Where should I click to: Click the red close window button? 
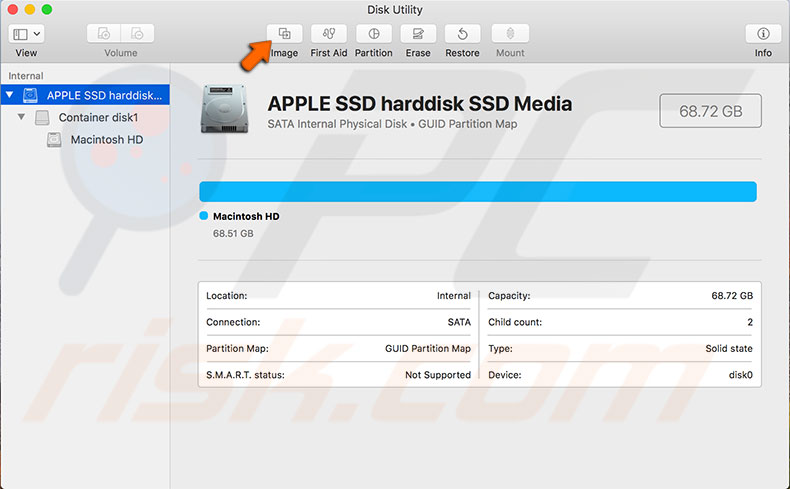point(13,9)
